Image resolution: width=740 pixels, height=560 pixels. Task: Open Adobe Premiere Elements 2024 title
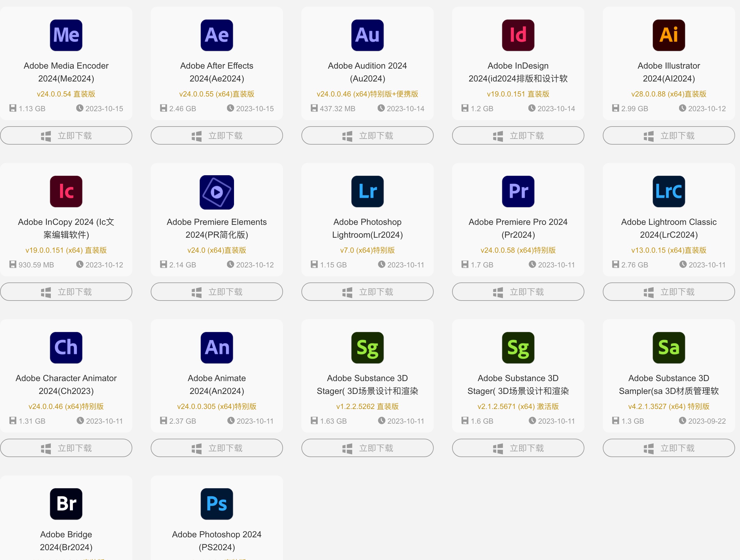point(217,228)
